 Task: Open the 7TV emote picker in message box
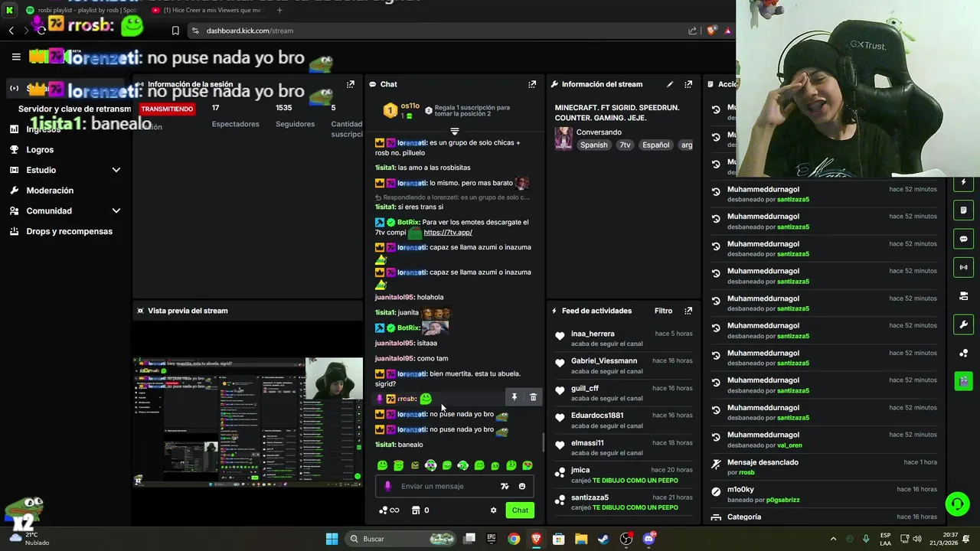click(505, 486)
